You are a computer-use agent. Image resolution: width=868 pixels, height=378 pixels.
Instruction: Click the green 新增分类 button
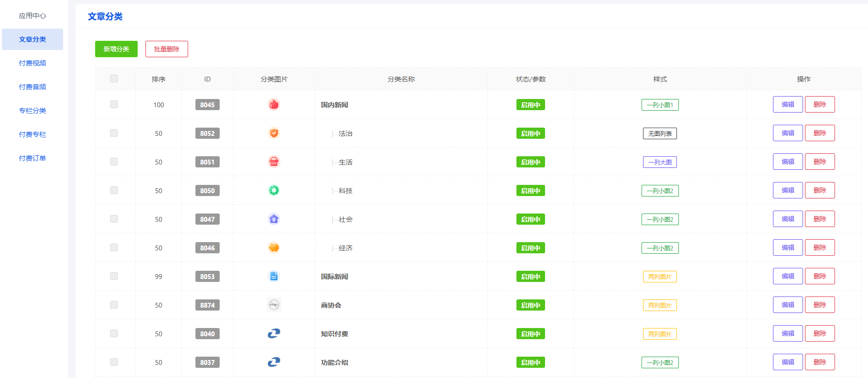[x=116, y=49]
